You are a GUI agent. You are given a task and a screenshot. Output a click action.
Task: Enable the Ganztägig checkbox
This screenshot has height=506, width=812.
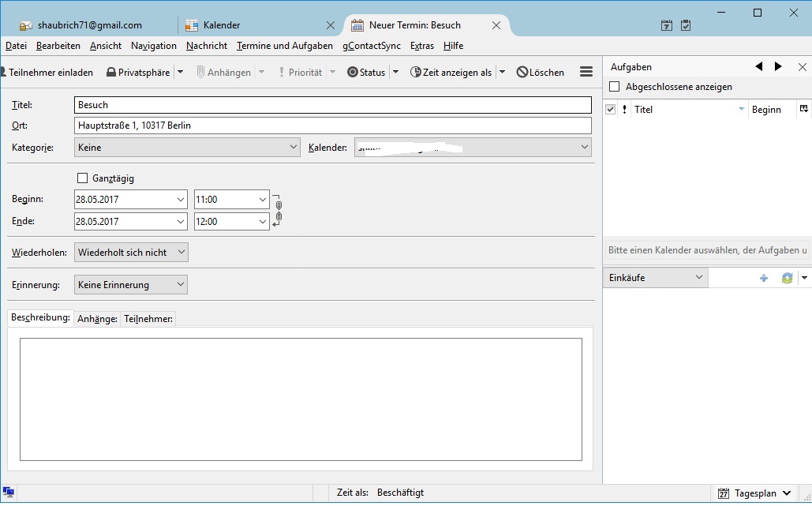[x=83, y=178]
